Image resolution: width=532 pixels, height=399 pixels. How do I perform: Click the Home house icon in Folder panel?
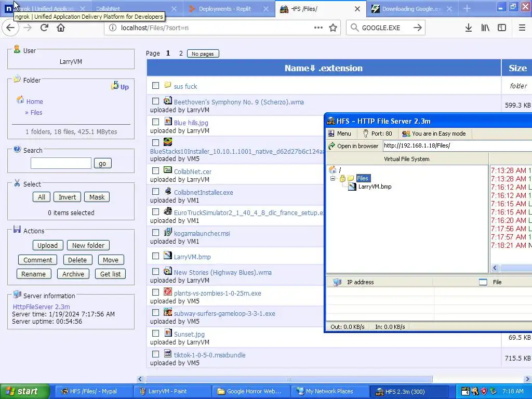[20, 100]
